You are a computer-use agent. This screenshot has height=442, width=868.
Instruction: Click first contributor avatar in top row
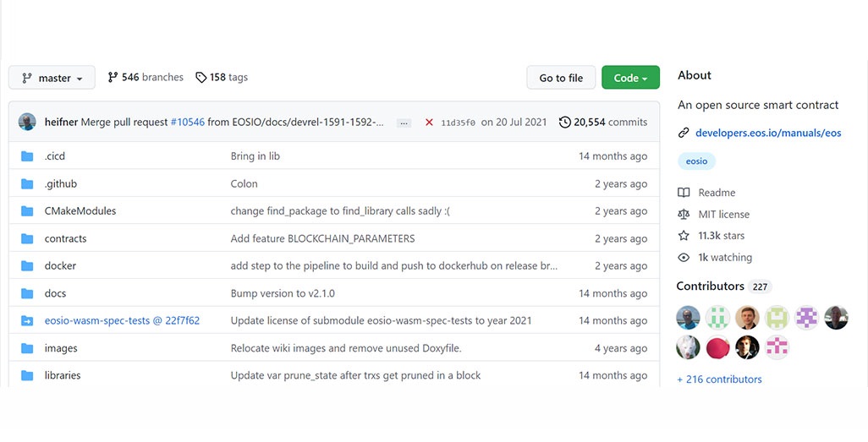tap(688, 318)
